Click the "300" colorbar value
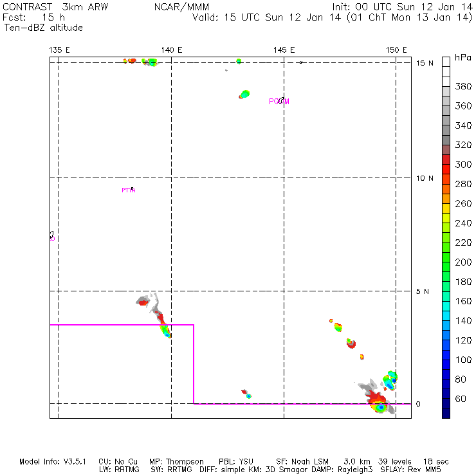 (463, 165)
